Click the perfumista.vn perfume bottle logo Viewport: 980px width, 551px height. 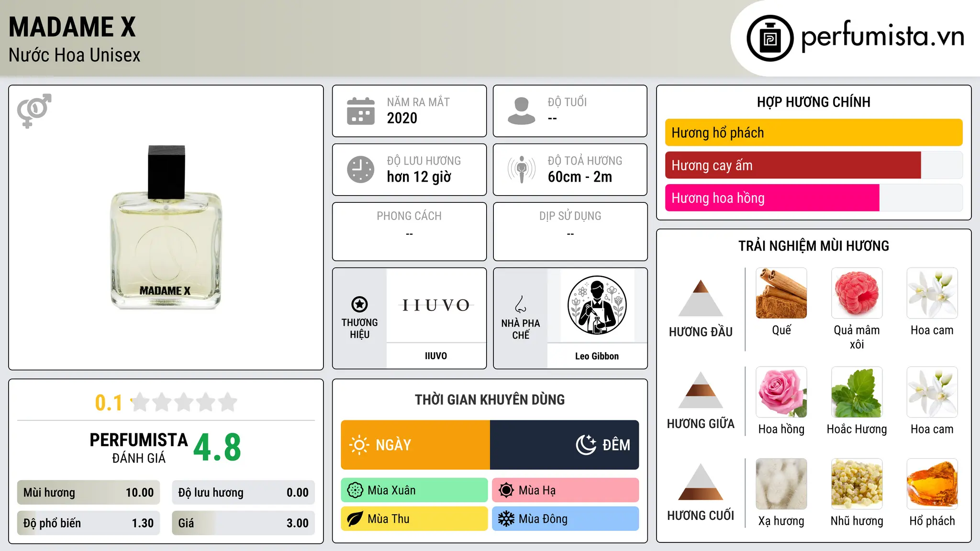click(x=770, y=38)
